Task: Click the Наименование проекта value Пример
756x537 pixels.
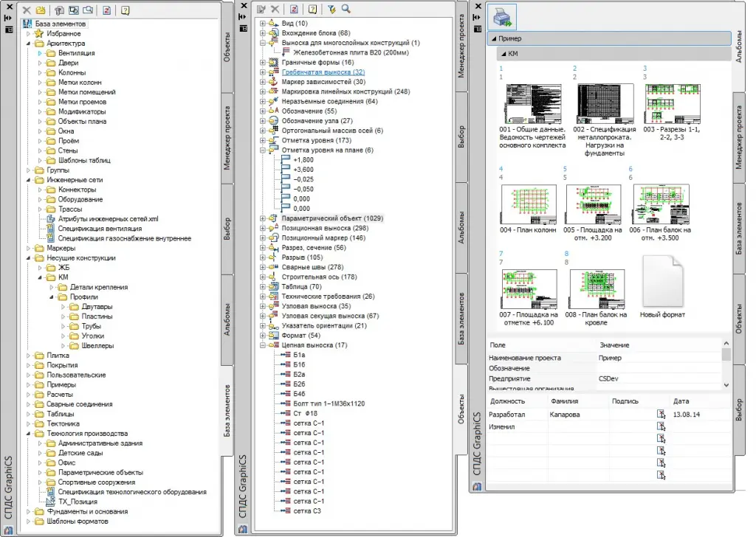Action: point(610,358)
